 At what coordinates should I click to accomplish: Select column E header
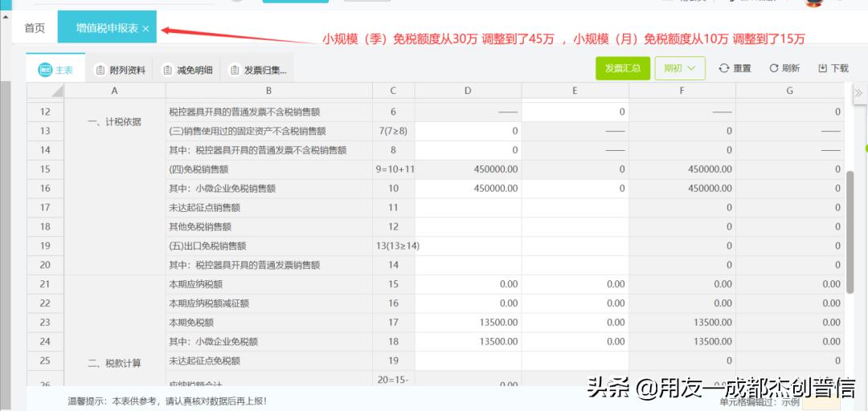575,91
